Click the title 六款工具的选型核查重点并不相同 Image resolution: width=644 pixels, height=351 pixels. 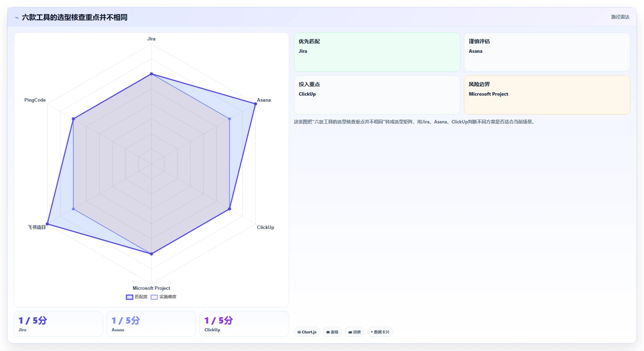(75, 17)
